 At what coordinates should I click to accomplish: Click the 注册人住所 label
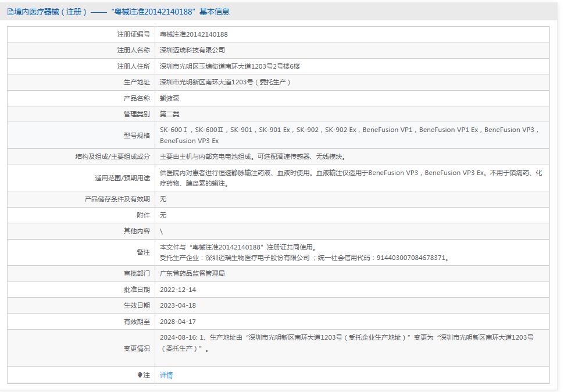pyautogui.click(x=133, y=66)
